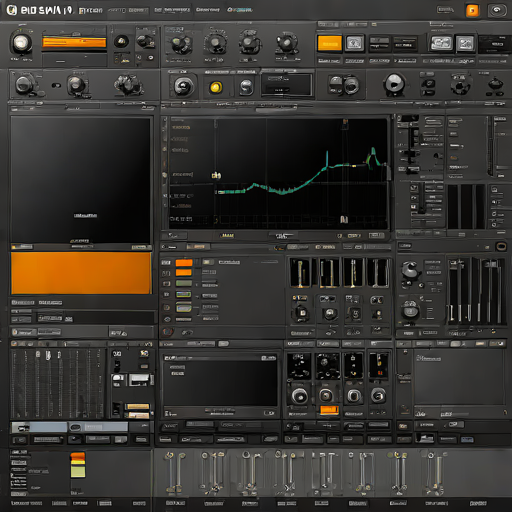
Task: Click the light blue-grey bar above the bottom-left buttons
Action: [69, 427]
